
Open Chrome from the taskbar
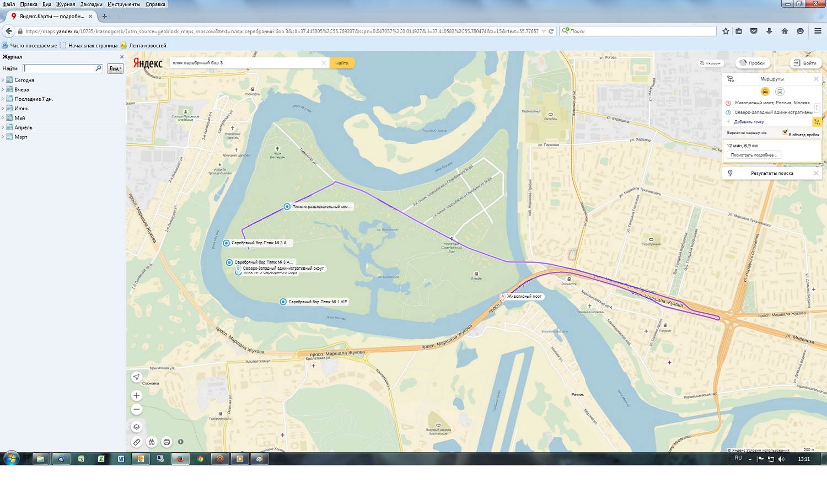tap(200, 459)
